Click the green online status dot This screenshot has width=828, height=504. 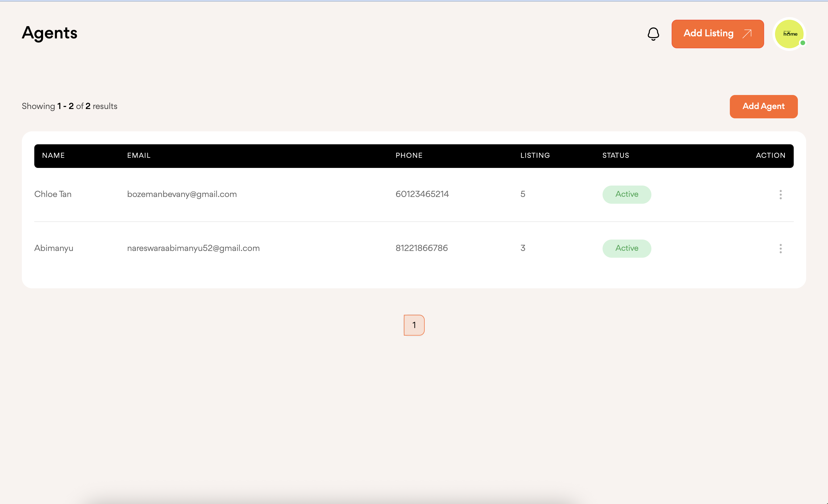click(x=803, y=43)
